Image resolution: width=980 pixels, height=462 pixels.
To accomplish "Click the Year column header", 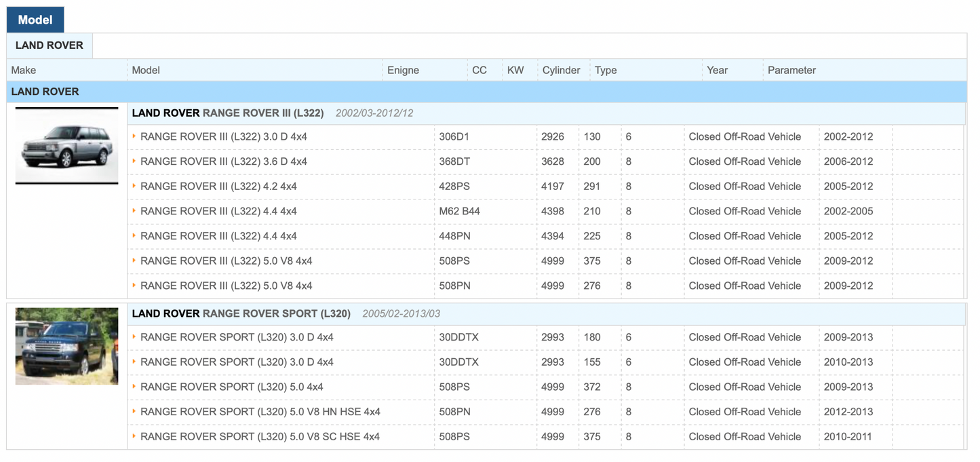I will pyautogui.click(x=717, y=70).
